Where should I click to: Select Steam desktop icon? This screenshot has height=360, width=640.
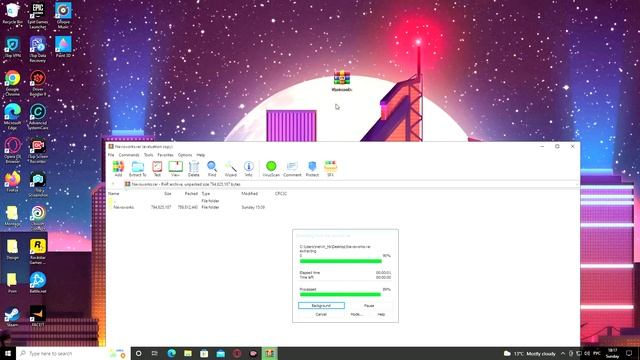13,317
